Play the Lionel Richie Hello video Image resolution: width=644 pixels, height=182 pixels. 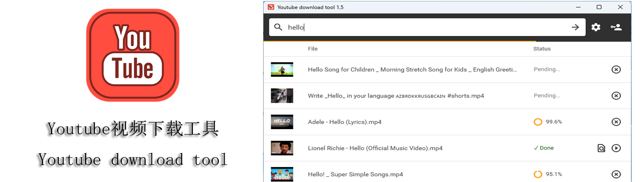(616, 148)
